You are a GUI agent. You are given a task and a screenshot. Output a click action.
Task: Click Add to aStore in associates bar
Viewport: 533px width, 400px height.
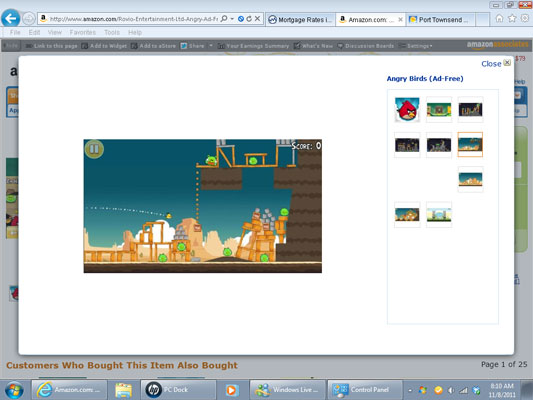(x=154, y=46)
